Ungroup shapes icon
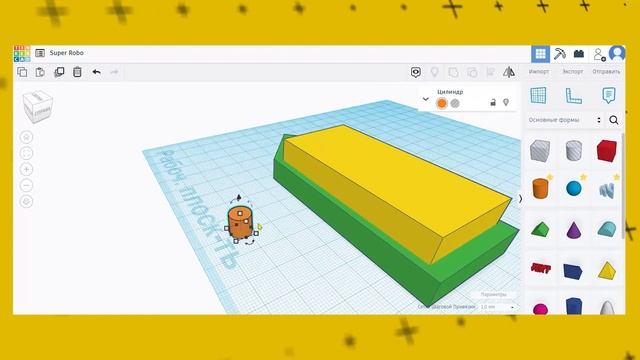The image size is (640, 360). pos(472,72)
